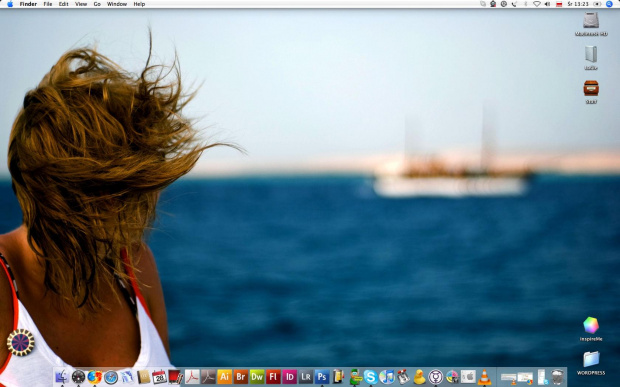The height and width of the screenshot is (387, 620).
Task: Click the battery status indicator in menu bar
Action: [x=597, y=4]
